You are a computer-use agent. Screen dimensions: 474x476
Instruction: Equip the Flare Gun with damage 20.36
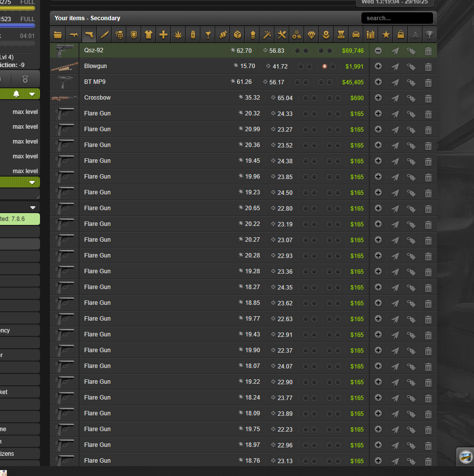point(378,145)
